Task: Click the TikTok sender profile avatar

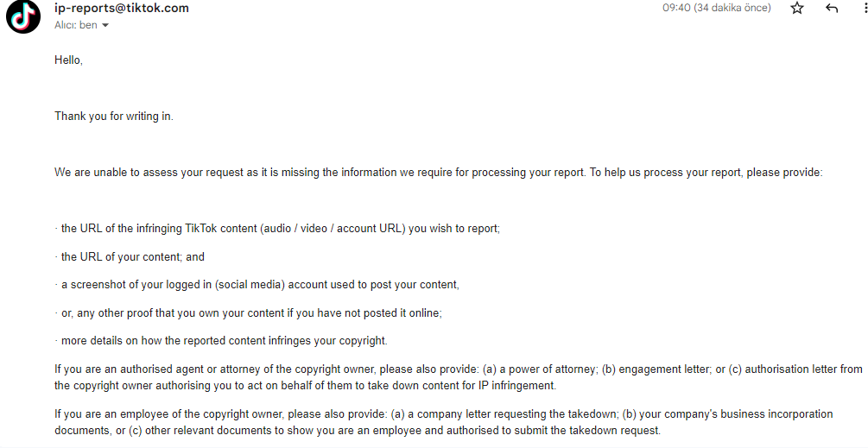Action: (x=23, y=16)
